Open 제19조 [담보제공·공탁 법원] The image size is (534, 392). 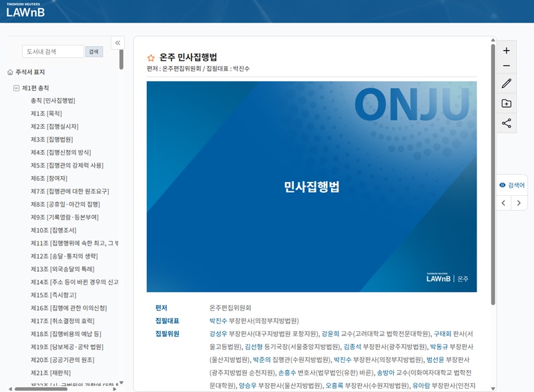tap(67, 347)
